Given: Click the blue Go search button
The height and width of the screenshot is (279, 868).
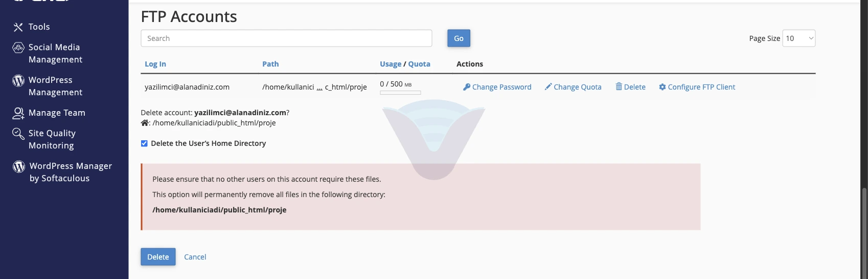Looking at the screenshot, I should tap(459, 38).
